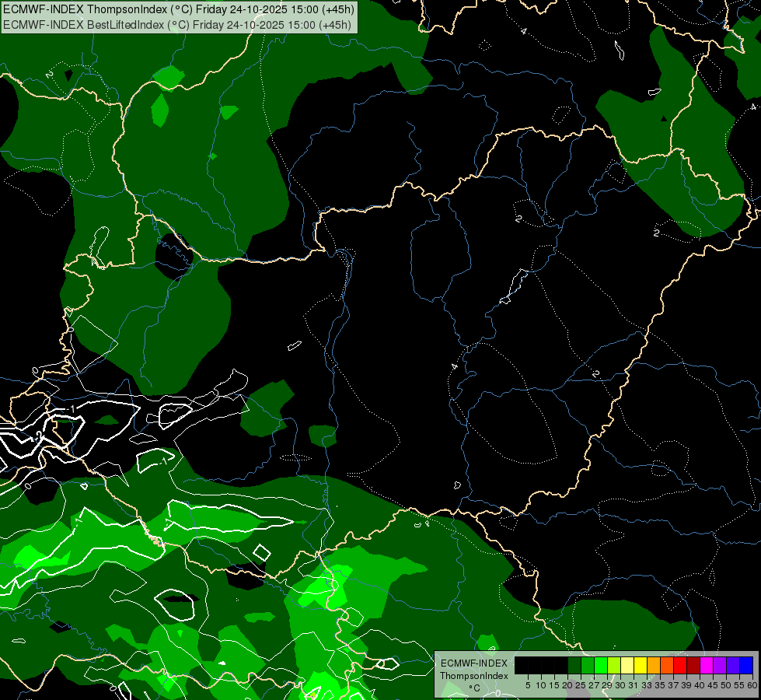Click the dark green 20-25 legend swatch
The image size is (761, 700).
click(x=574, y=665)
